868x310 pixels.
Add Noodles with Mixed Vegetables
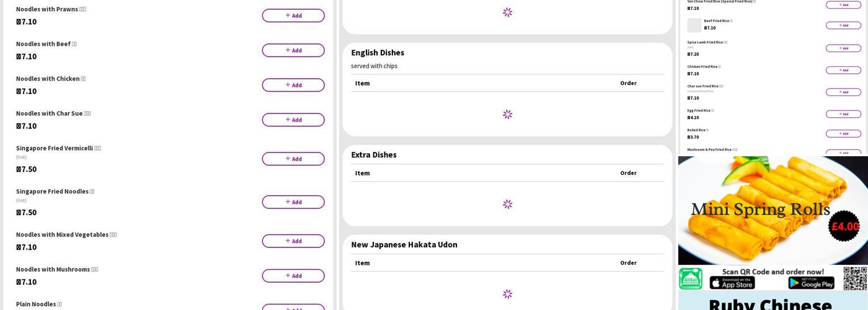pos(293,241)
